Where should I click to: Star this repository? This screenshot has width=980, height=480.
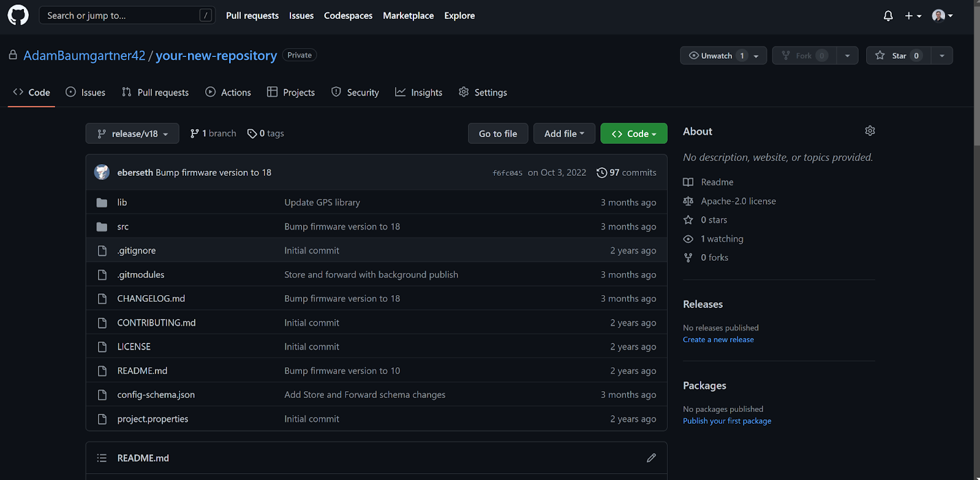[x=899, y=56]
